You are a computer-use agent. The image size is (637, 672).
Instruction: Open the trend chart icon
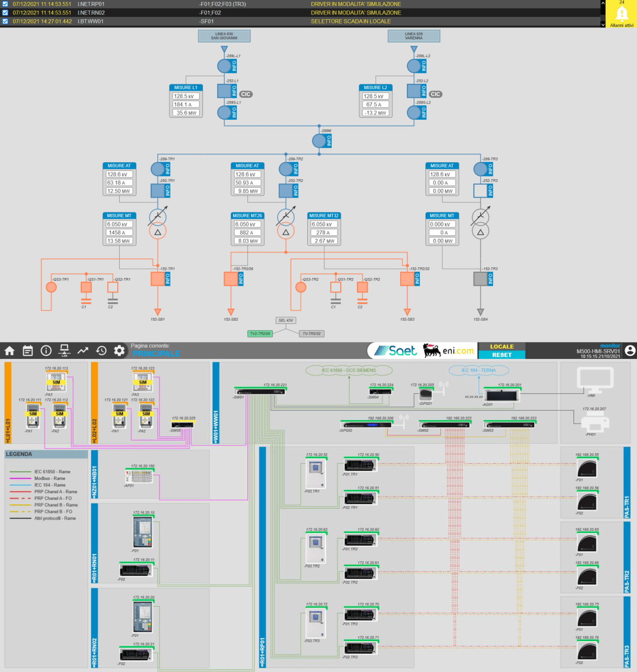[83, 350]
